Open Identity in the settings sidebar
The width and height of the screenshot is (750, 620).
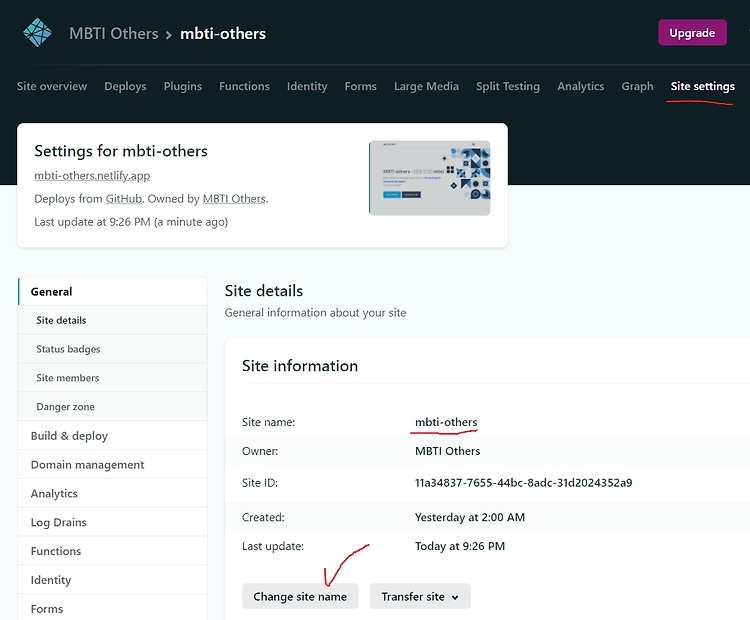[x=113, y=580]
